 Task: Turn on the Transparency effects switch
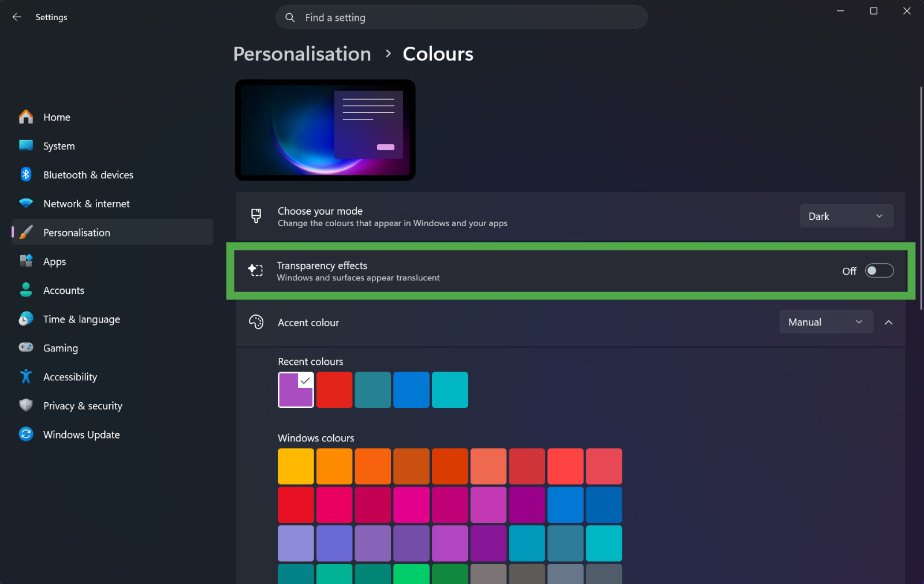(879, 271)
